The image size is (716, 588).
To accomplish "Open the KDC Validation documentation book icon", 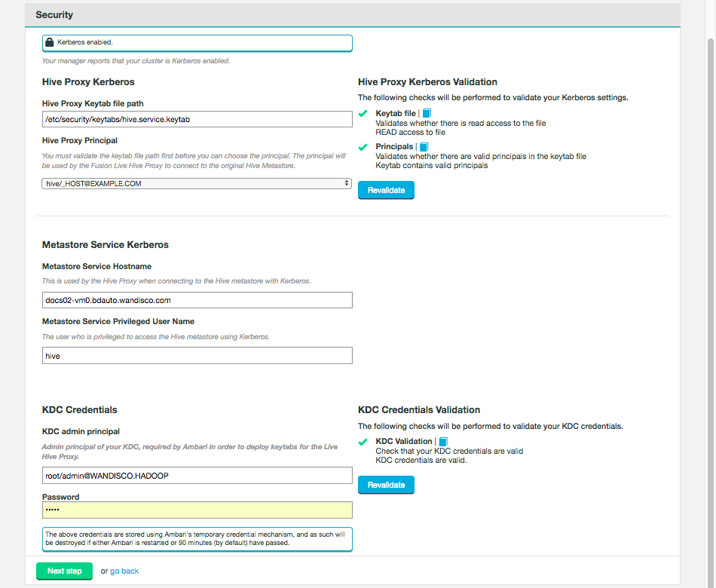I will [443, 441].
